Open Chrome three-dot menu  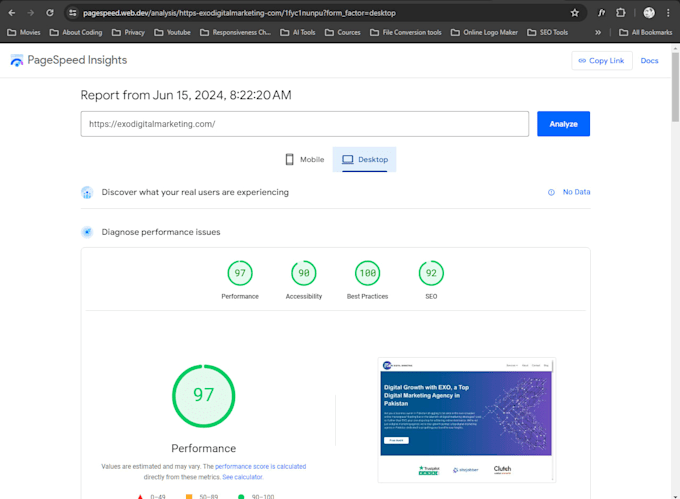tap(668, 13)
